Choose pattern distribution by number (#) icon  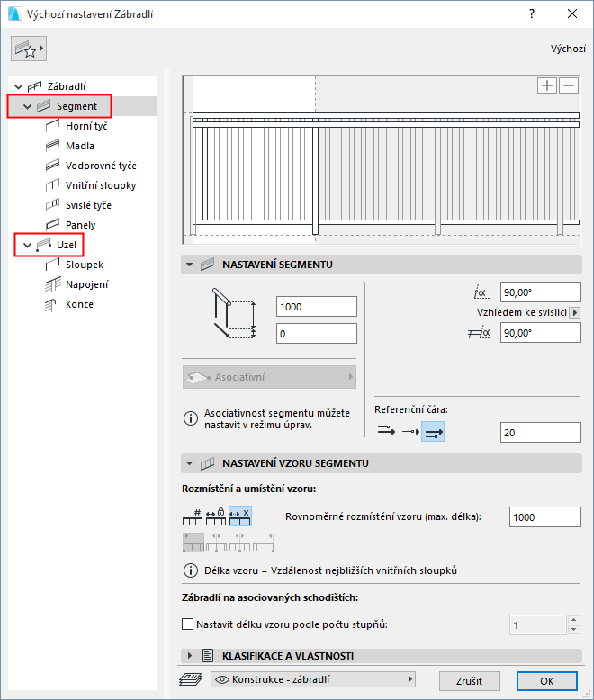click(x=193, y=517)
